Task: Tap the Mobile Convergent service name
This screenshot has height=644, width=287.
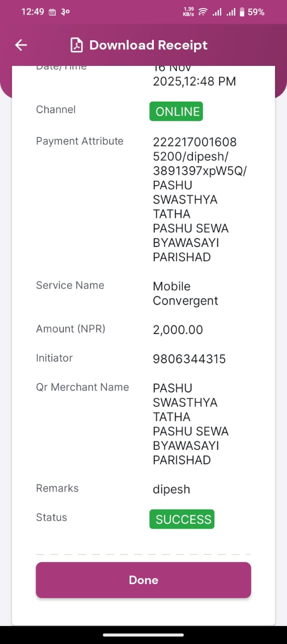Action: [185, 294]
